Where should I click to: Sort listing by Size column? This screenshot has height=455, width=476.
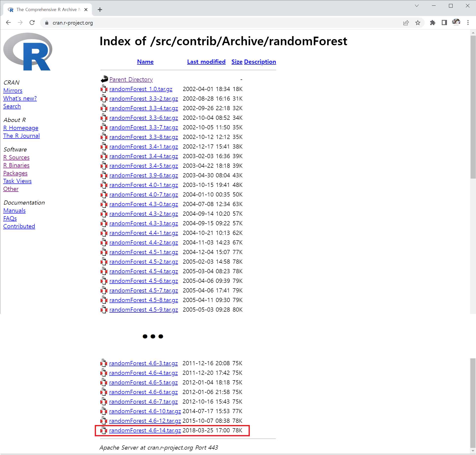click(x=237, y=61)
